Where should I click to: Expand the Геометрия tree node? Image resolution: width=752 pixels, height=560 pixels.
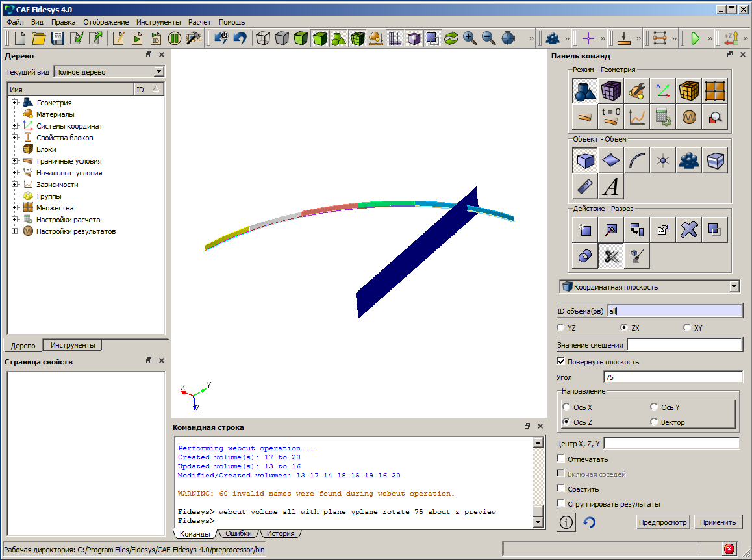[x=14, y=102]
